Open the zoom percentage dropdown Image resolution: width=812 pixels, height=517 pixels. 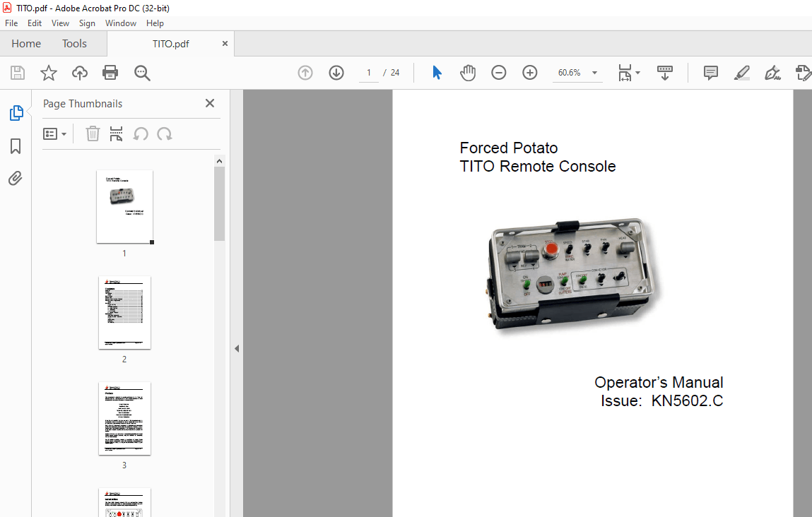594,72
